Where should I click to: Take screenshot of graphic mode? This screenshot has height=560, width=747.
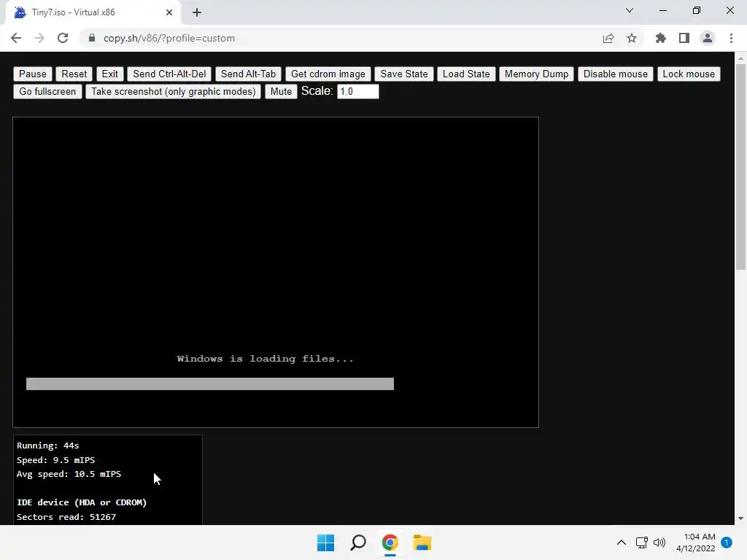(x=174, y=91)
